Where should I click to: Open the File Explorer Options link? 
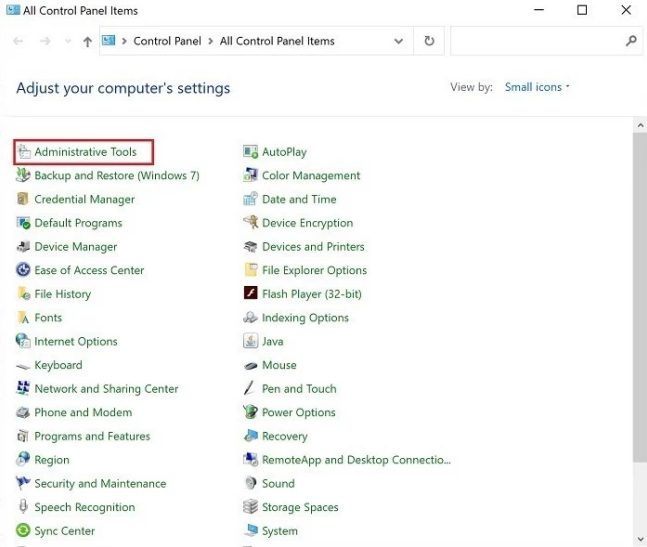click(314, 271)
